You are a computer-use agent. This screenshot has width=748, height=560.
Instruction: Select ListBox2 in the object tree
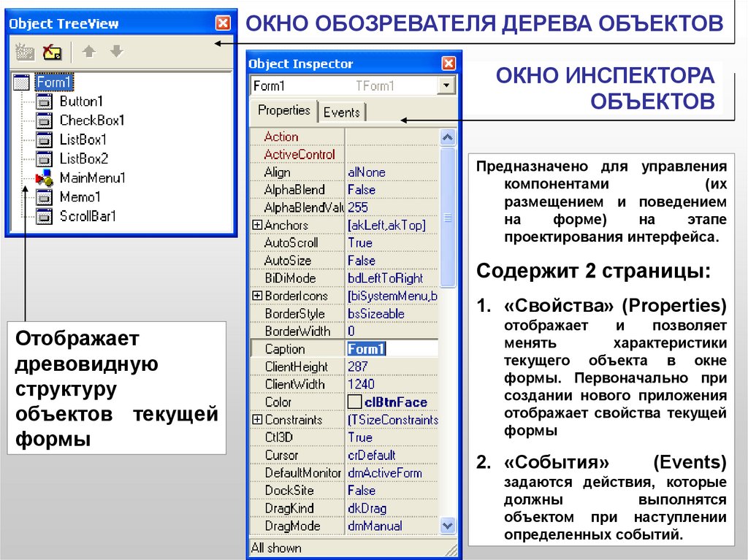coord(83,158)
